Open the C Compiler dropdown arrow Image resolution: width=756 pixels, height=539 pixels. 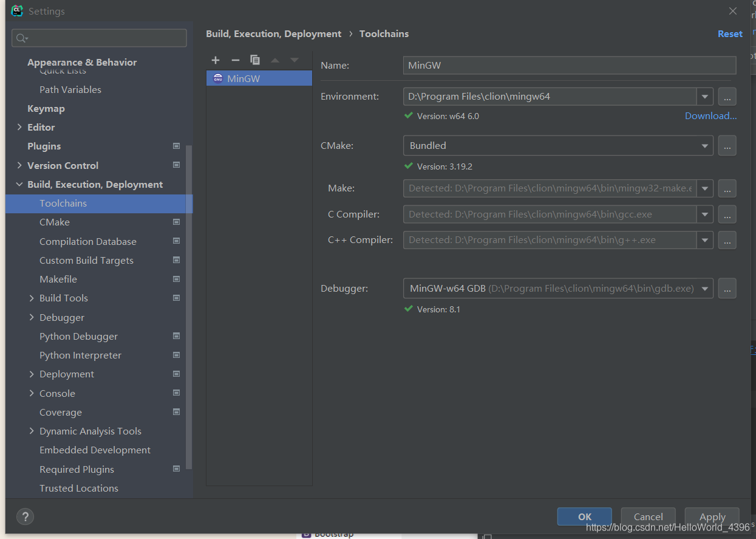tap(704, 214)
